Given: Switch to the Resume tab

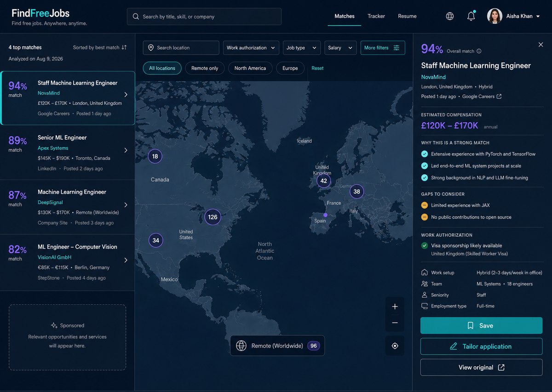Looking at the screenshot, I should point(407,16).
